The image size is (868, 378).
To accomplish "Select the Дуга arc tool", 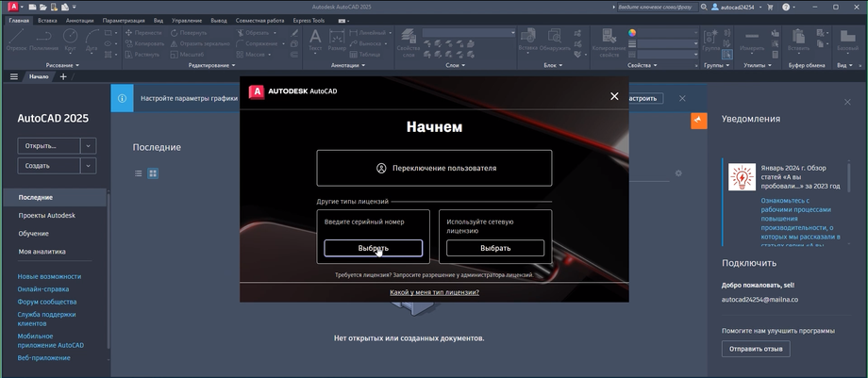I will (92, 41).
